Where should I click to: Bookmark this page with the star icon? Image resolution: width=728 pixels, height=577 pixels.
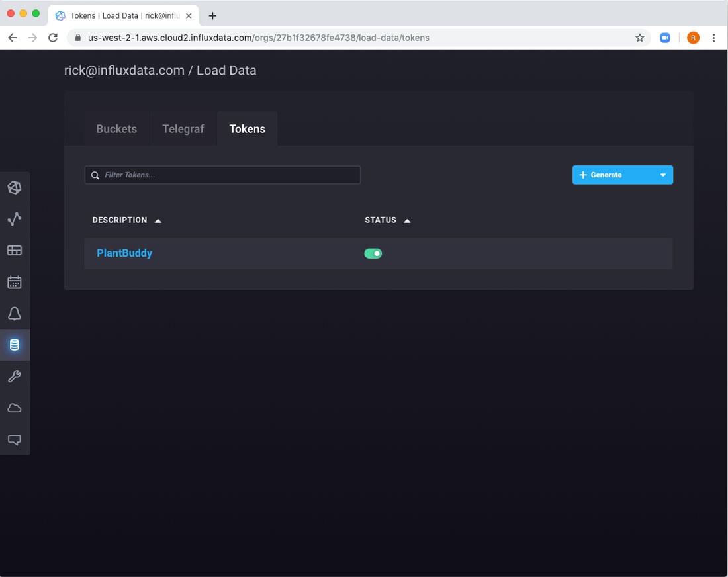pyautogui.click(x=640, y=38)
